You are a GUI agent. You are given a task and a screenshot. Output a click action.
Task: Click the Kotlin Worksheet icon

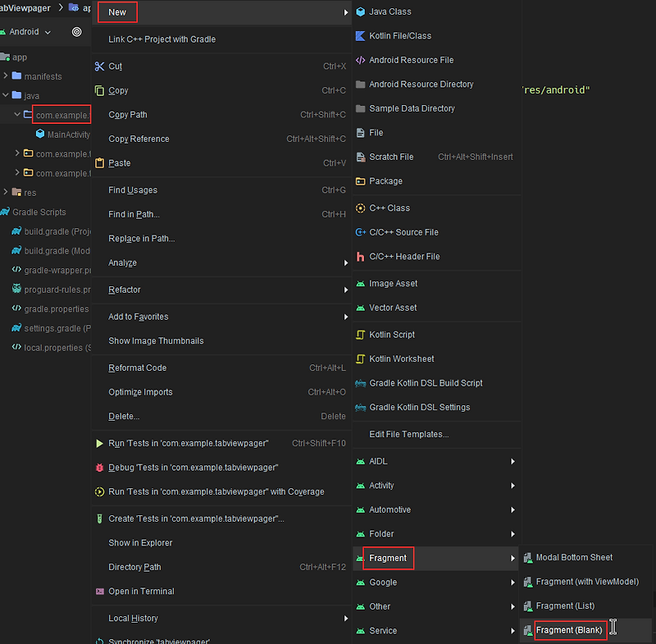[x=361, y=359]
